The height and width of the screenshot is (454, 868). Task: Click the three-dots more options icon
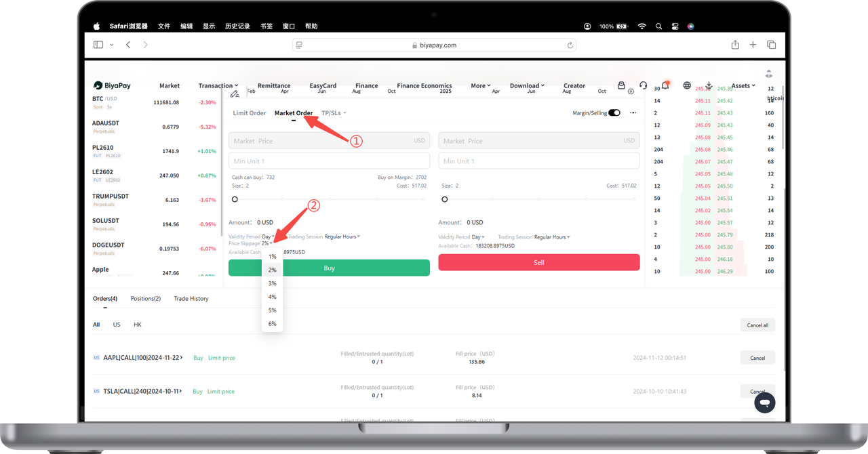coord(633,113)
